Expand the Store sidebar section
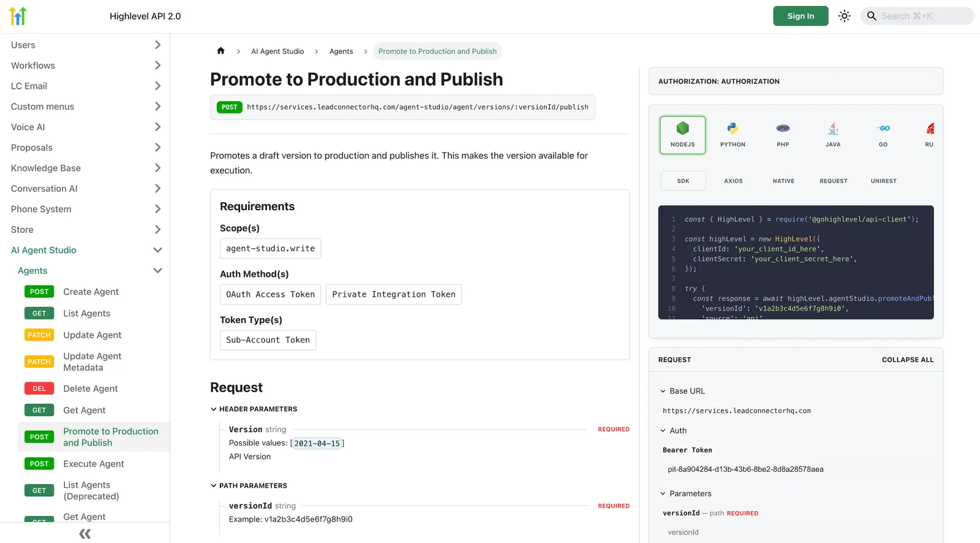This screenshot has width=980, height=543. [x=157, y=230]
